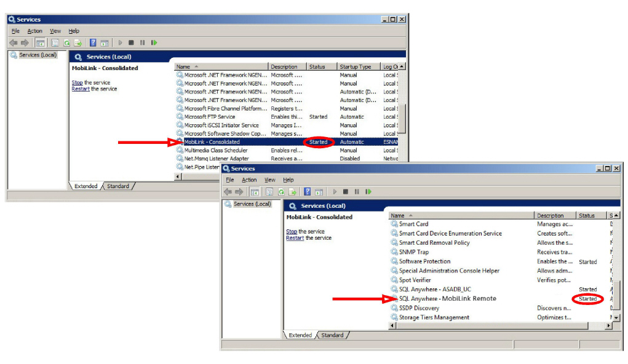Click scroll-right arrow in front window list
The width and height of the screenshot is (628, 364).
coord(609,326)
